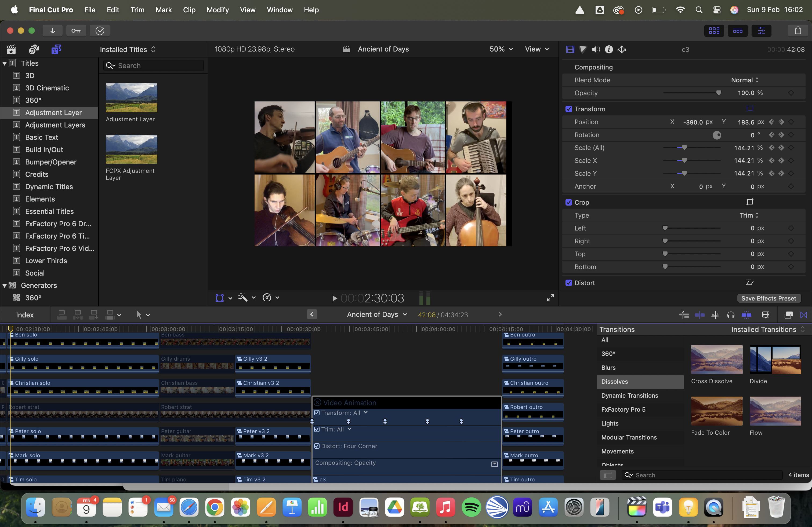The height and width of the screenshot is (527, 812).
Task: Toggle the skimming icon in timeline toolbar
Action: pyautogui.click(x=700, y=315)
